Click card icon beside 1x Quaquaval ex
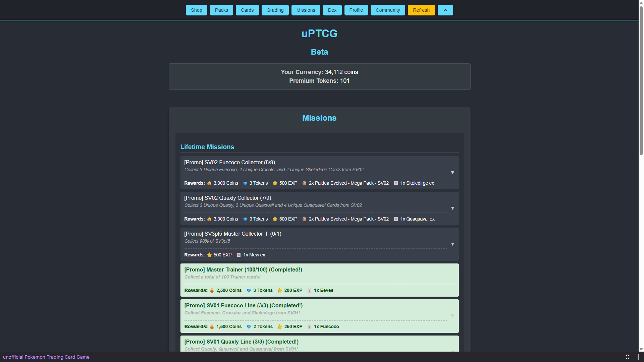Image resolution: width=644 pixels, height=362 pixels. point(396,219)
